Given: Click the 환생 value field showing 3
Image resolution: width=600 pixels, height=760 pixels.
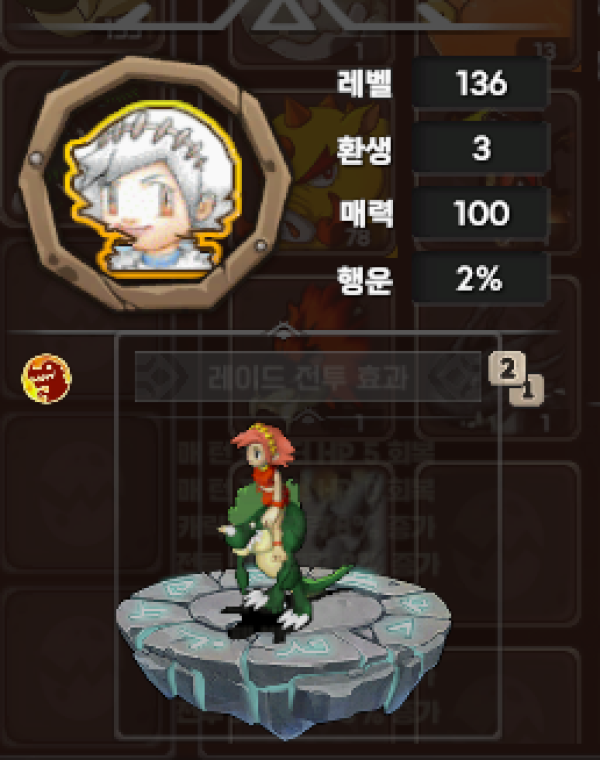Looking at the screenshot, I should [x=481, y=148].
